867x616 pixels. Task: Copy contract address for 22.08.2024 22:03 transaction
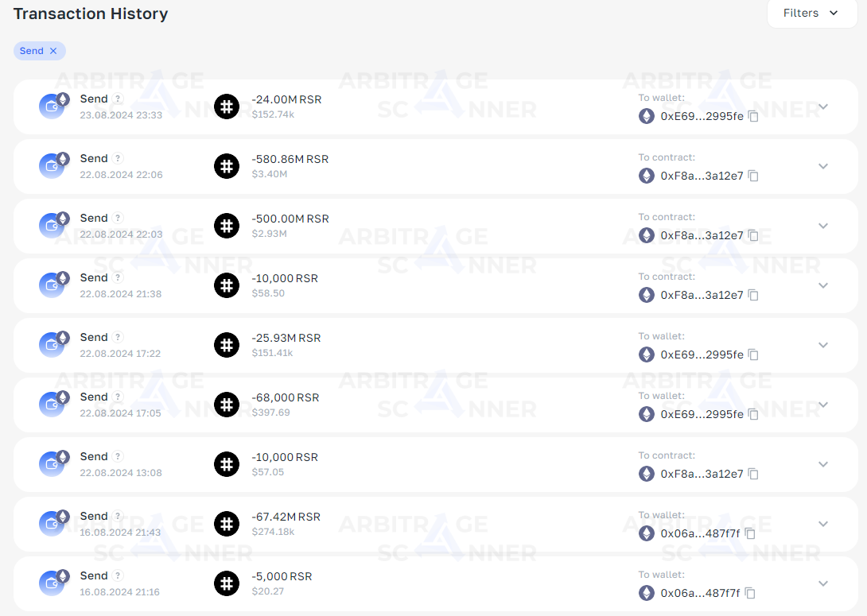(753, 235)
